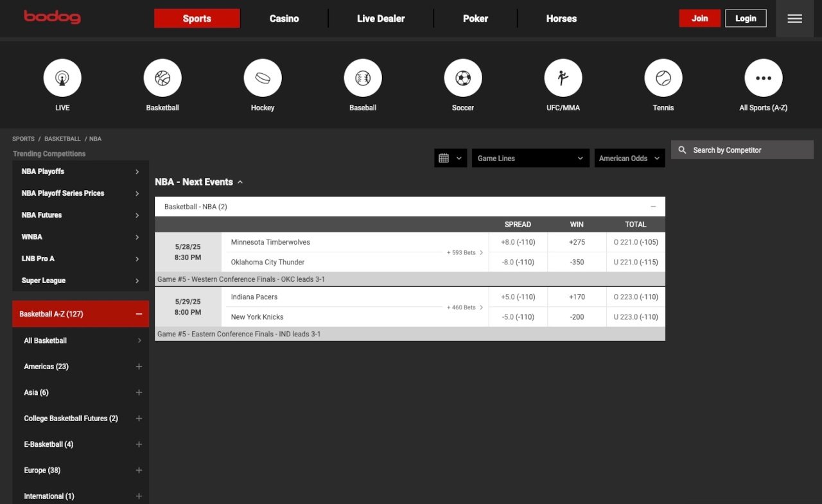Click inside Search by Competitor field
The height and width of the screenshot is (504, 822).
(x=742, y=150)
